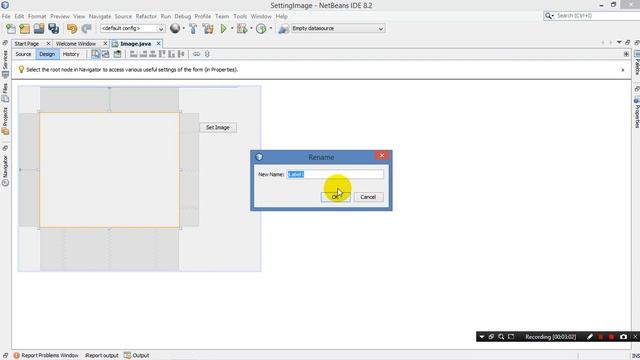640x360 pixels.
Task: Click the report datasource icon
Action: tap(283, 29)
